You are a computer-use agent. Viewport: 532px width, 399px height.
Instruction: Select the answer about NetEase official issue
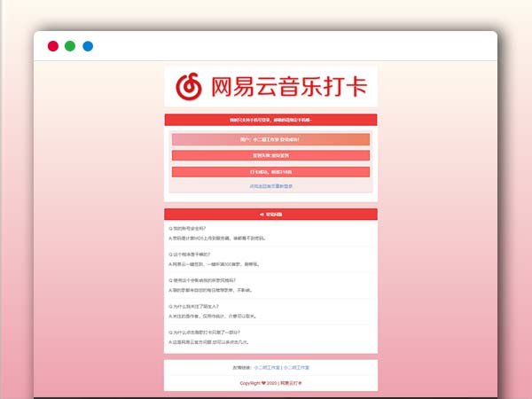[x=208, y=342]
